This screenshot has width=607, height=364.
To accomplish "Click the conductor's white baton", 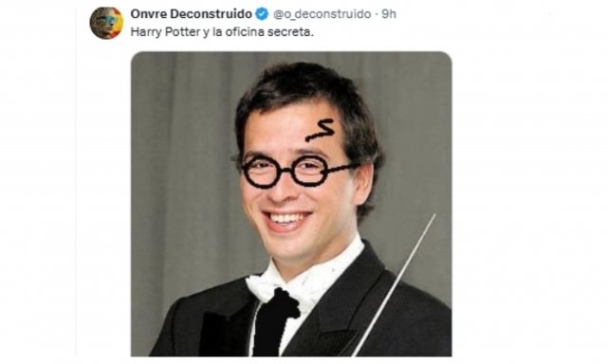I will tap(394, 285).
